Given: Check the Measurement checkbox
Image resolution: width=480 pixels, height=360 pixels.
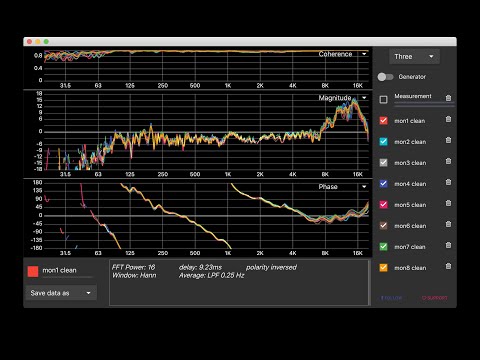Looking at the screenshot, I should coord(383,99).
